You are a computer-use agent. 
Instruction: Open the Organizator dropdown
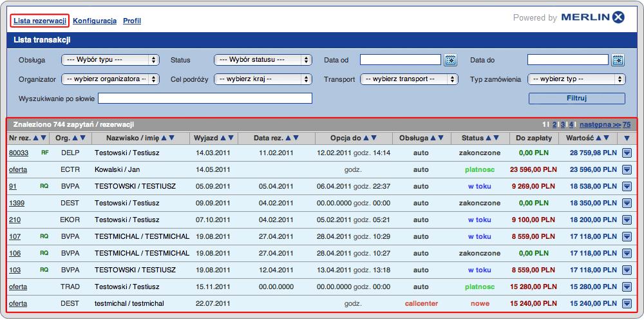pyautogui.click(x=110, y=79)
